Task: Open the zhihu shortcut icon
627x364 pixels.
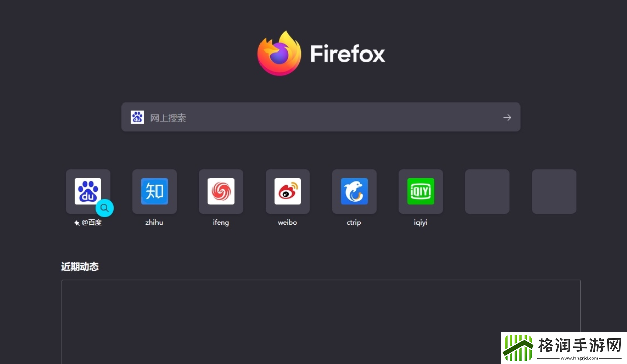Action: coord(154,191)
